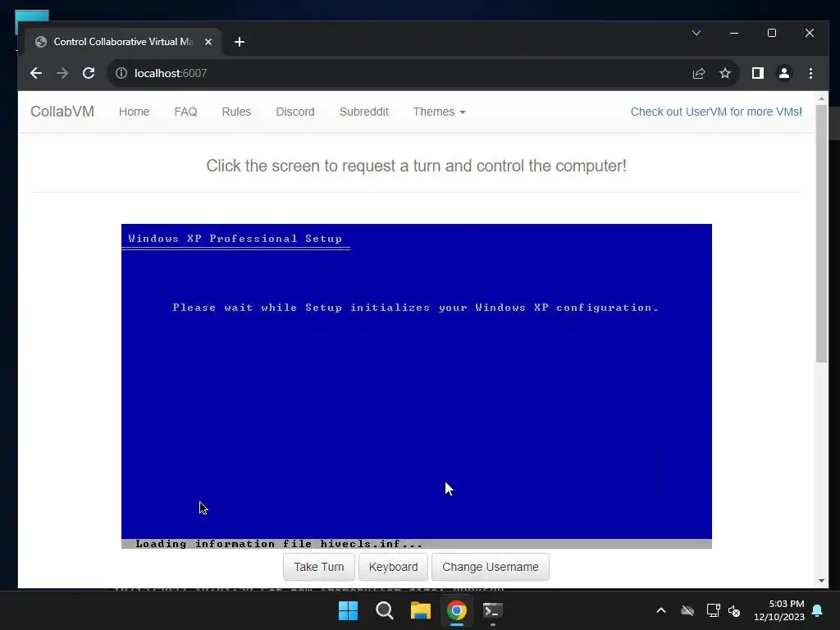Open the Home nav item

tap(134, 112)
